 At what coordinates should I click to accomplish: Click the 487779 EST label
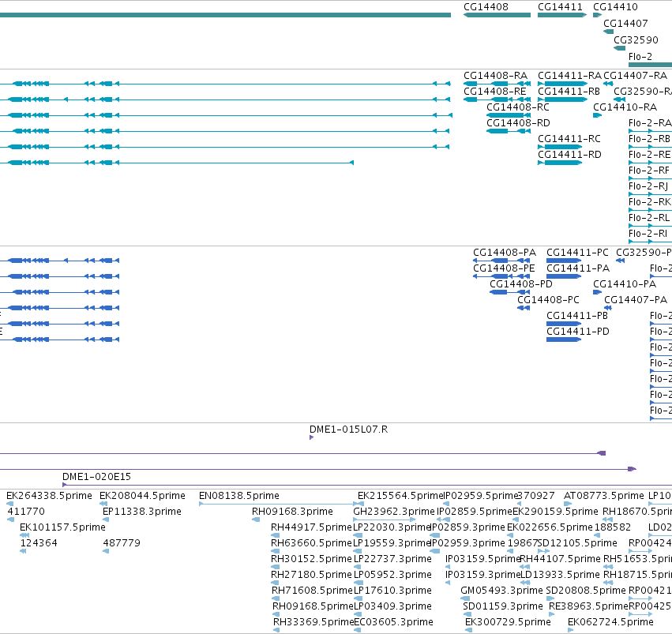pyautogui.click(x=122, y=543)
